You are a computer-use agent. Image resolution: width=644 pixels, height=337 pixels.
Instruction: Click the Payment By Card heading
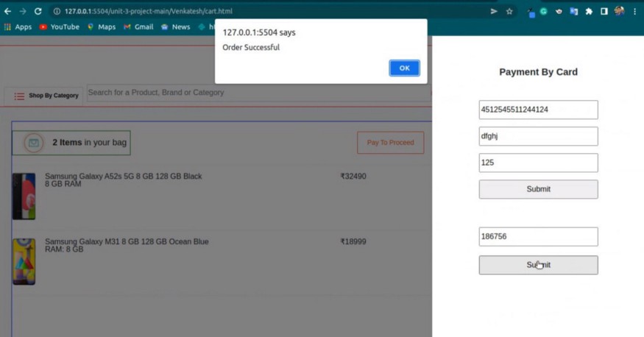tap(538, 72)
